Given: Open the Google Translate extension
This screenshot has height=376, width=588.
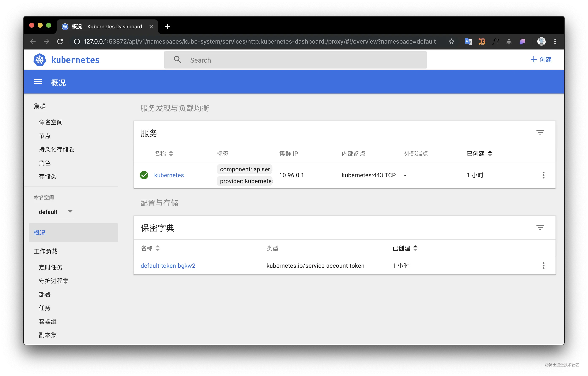Looking at the screenshot, I should 468,41.
